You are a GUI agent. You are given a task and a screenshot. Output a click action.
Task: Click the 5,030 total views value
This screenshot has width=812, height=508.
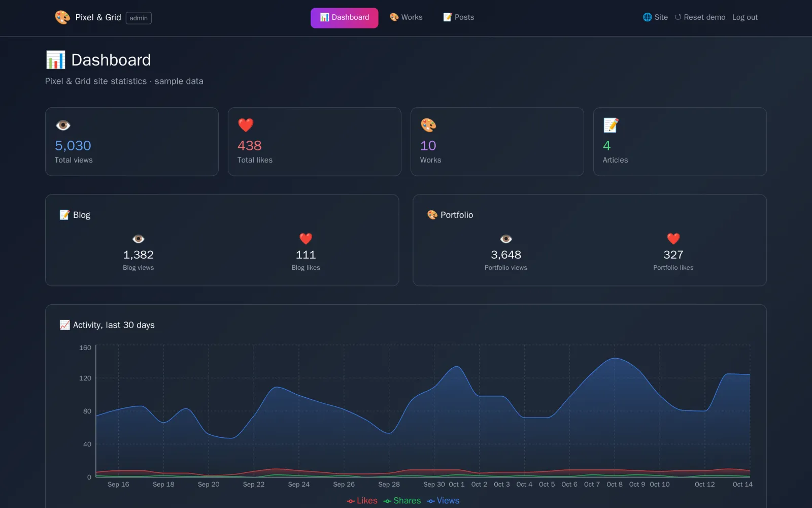[x=73, y=146]
